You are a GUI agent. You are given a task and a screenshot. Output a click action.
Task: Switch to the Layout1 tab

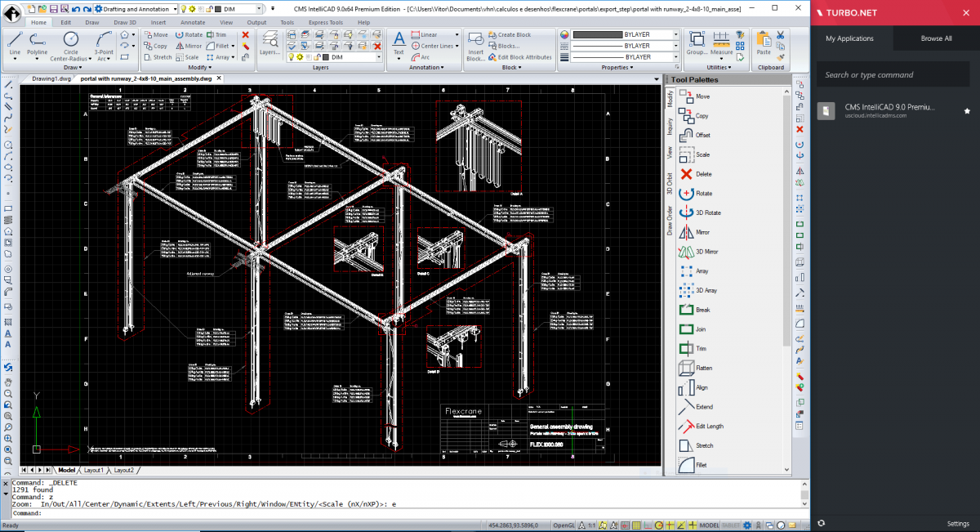pyautogui.click(x=92, y=470)
